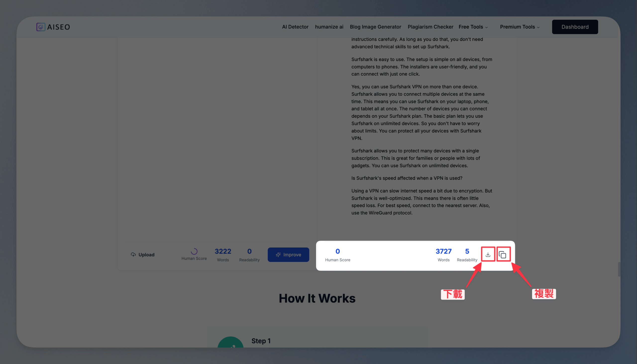Image resolution: width=637 pixels, height=364 pixels.
Task: Click the input Human Score spinner
Action: coord(194,251)
